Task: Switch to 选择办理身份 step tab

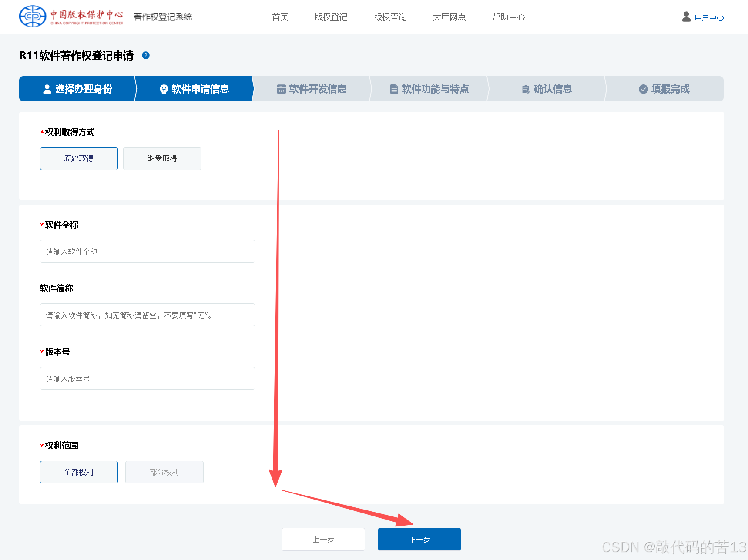Action: (77, 89)
